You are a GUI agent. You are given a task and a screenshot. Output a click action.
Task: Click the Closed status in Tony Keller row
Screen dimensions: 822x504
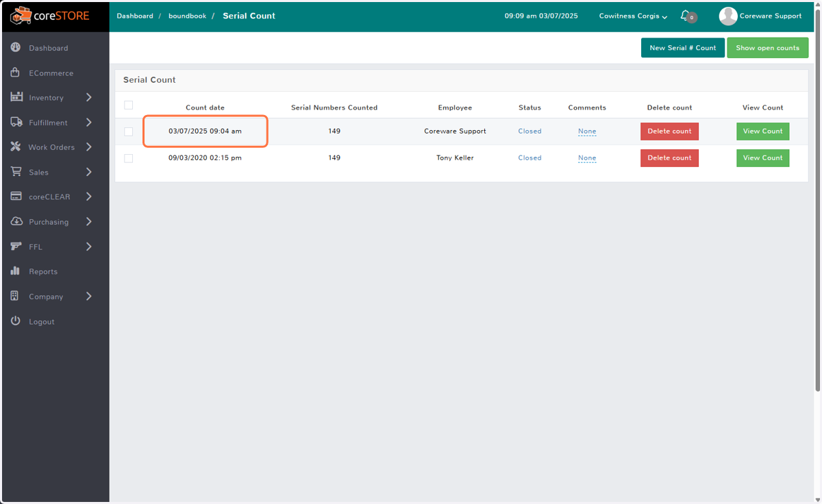pyautogui.click(x=530, y=158)
